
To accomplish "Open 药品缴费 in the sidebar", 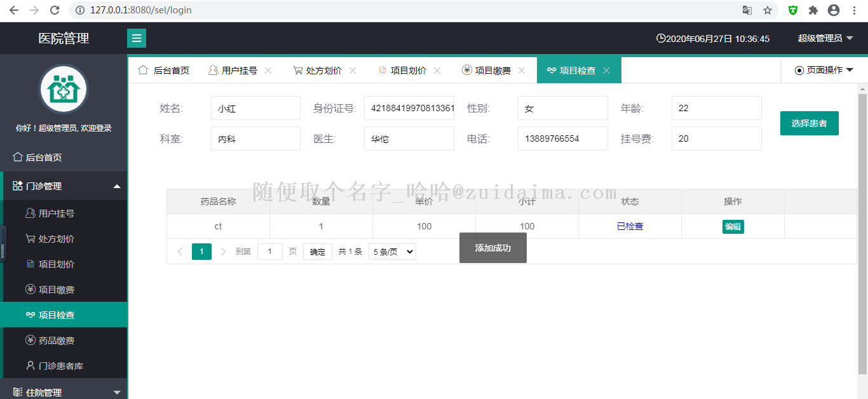I will (x=64, y=341).
